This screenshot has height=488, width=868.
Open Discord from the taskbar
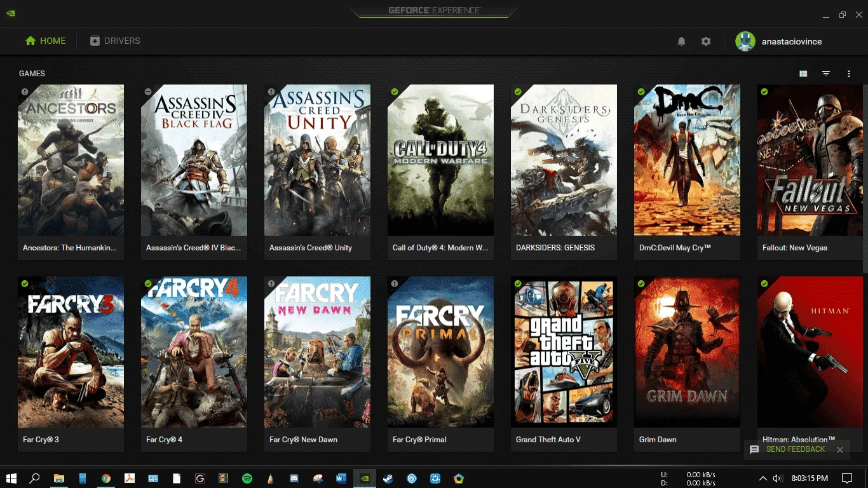(294, 478)
